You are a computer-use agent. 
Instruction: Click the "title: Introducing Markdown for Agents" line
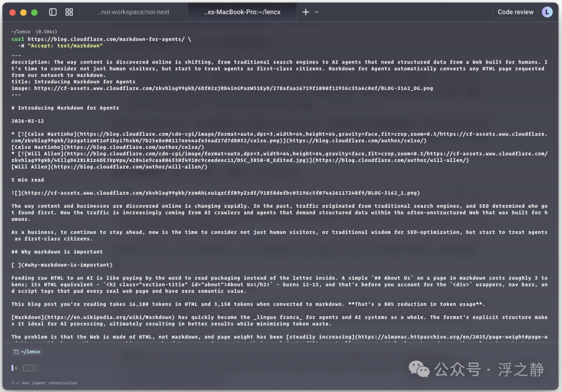click(73, 82)
